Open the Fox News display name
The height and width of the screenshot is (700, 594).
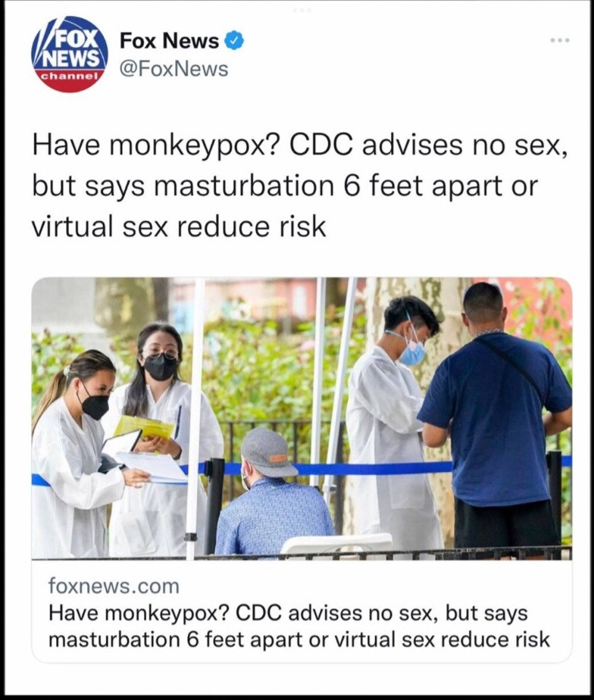tap(170, 41)
